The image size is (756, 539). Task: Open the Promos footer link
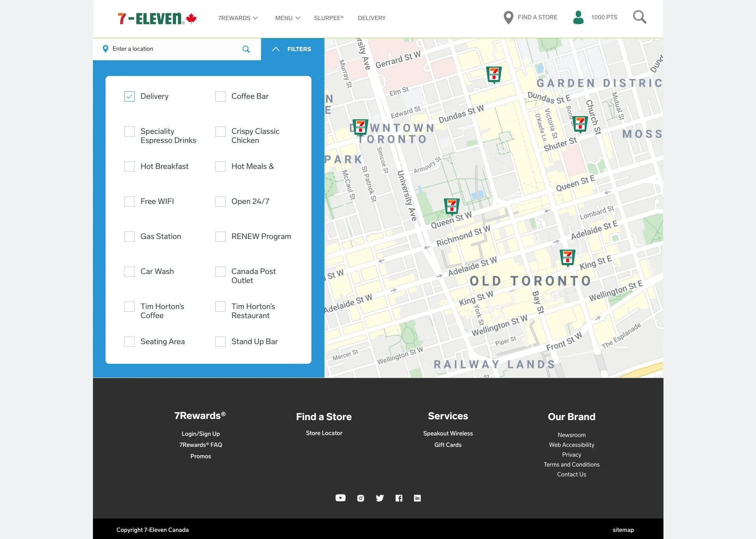tap(201, 456)
